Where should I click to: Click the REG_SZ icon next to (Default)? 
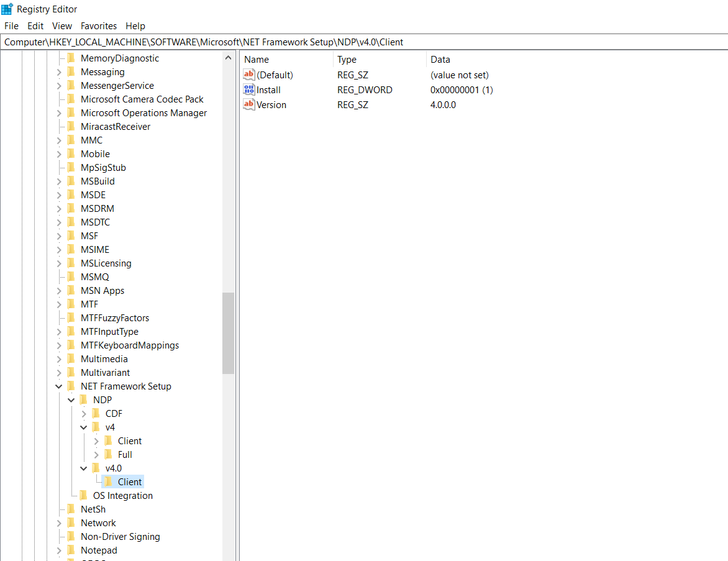248,75
